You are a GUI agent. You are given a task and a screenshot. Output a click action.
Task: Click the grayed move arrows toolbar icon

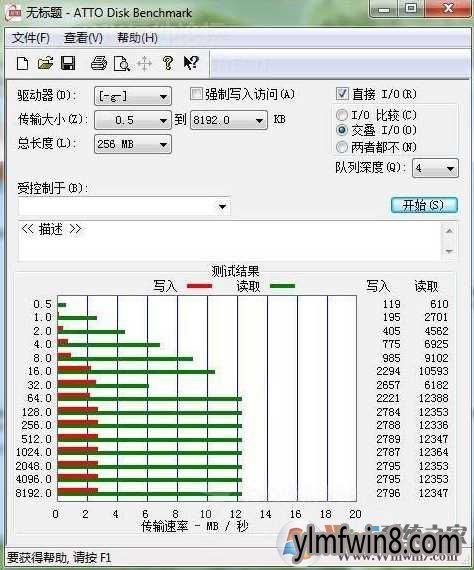coord(145,64)
